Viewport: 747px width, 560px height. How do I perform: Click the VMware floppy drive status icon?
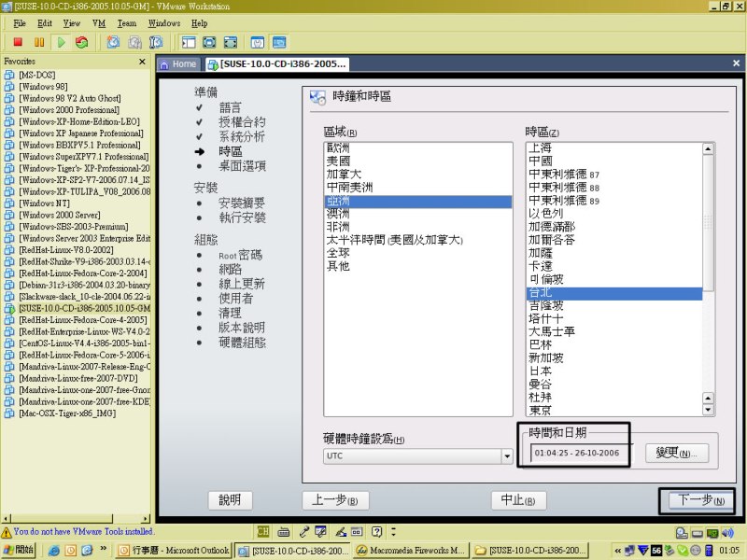pyautogui.click(x=698, y=533)
